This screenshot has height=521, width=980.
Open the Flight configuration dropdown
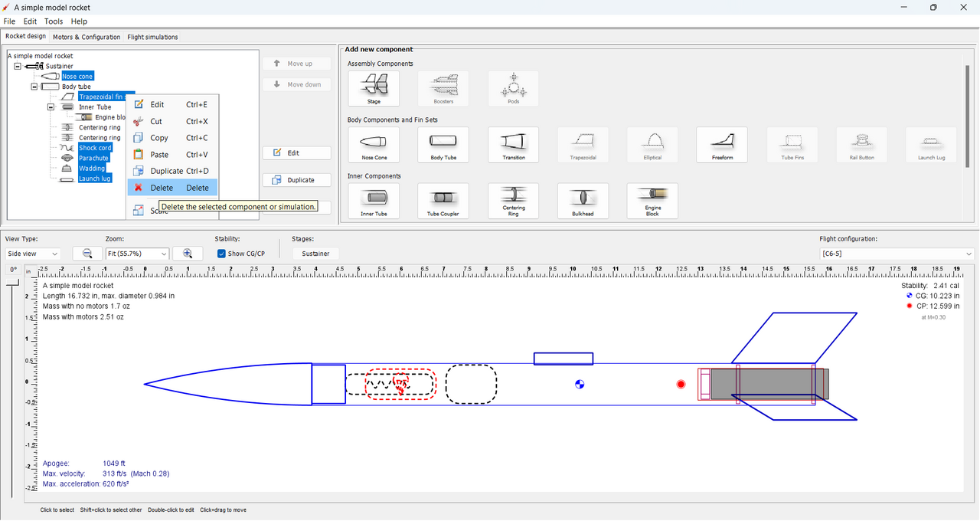(x=896, y=254)
